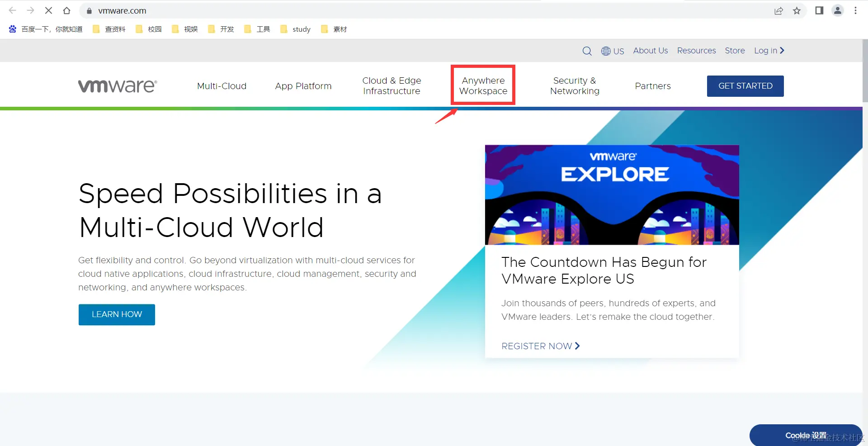Open the 校园 bookmark folder
The height and width of the screenshot is (446, 868).
pyautogui.click(x=149, y=29)
